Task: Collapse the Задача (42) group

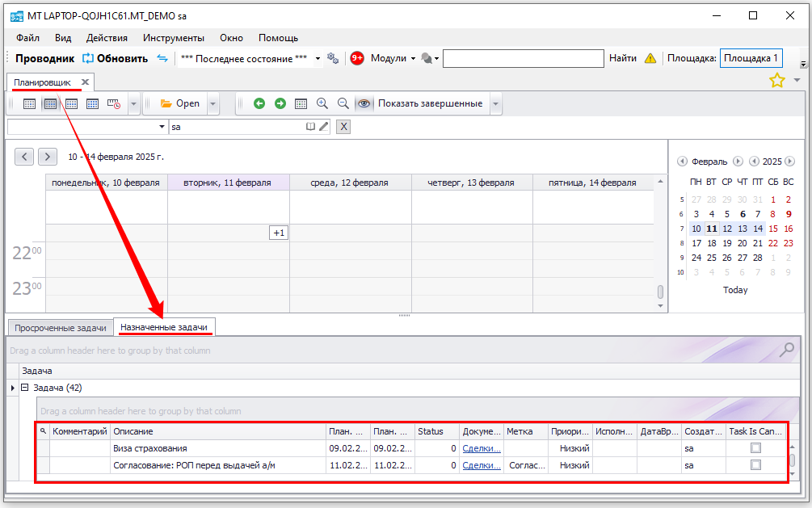Action: pos(25,388)
